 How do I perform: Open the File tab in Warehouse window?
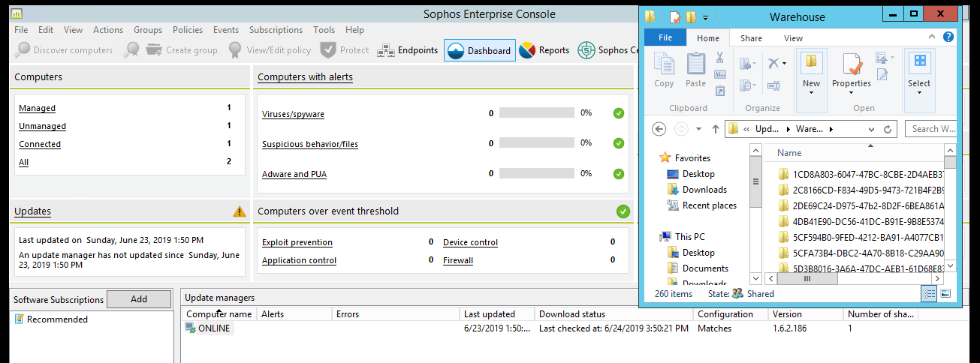[x=665, y=37]
